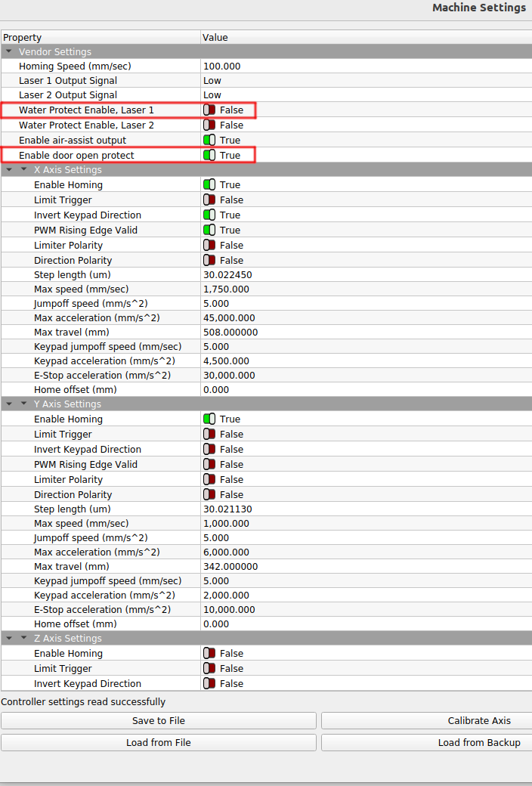This screenshot has width=532, height=786.
Task: Enable Z axis homing toggle
Action: pos(209,654)
